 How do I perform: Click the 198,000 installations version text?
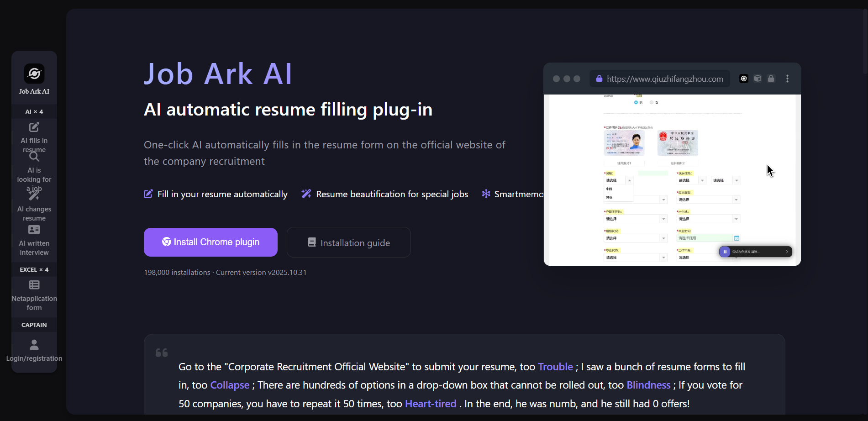click(x=225, y=272)
